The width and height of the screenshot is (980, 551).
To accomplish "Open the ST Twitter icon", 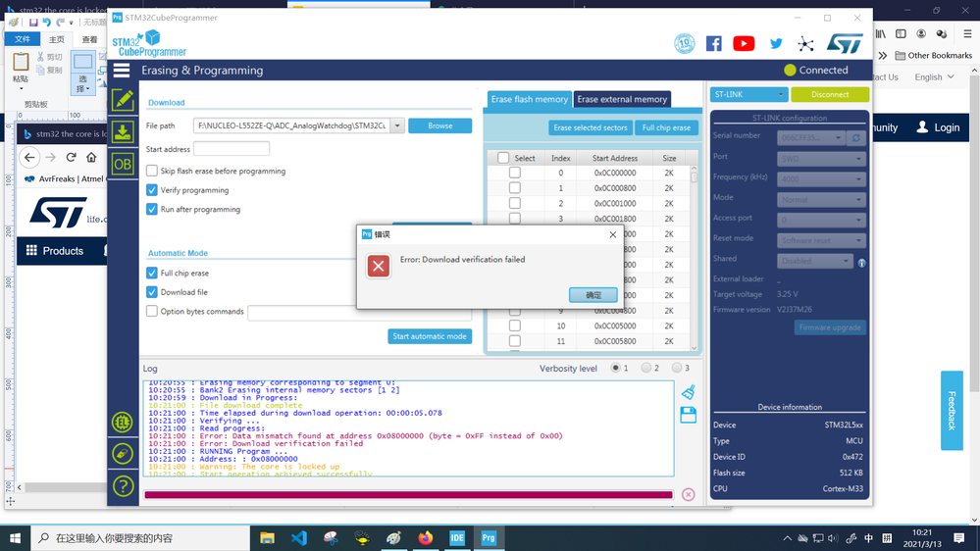I will (776, 44).
